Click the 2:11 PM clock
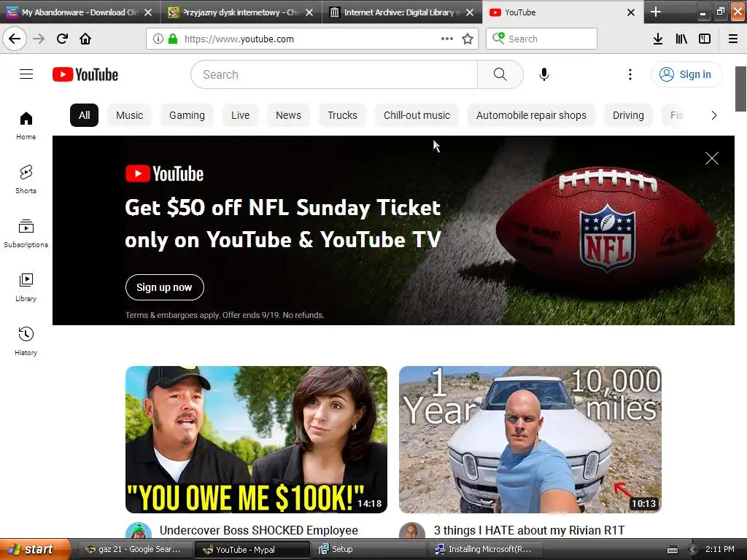The height and width of the screenshot is (560, 747). 720,549
